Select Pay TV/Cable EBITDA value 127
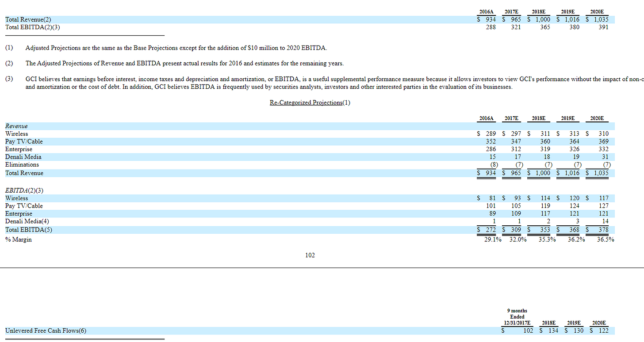 point(603,205)
